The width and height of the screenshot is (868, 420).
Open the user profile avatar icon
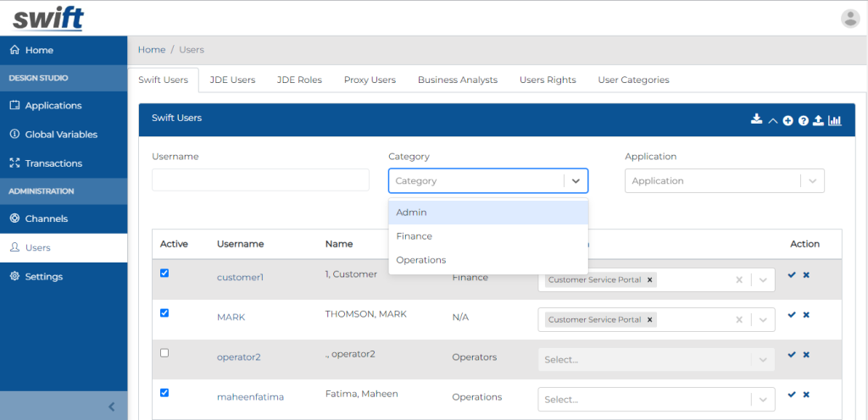point(849,18)
